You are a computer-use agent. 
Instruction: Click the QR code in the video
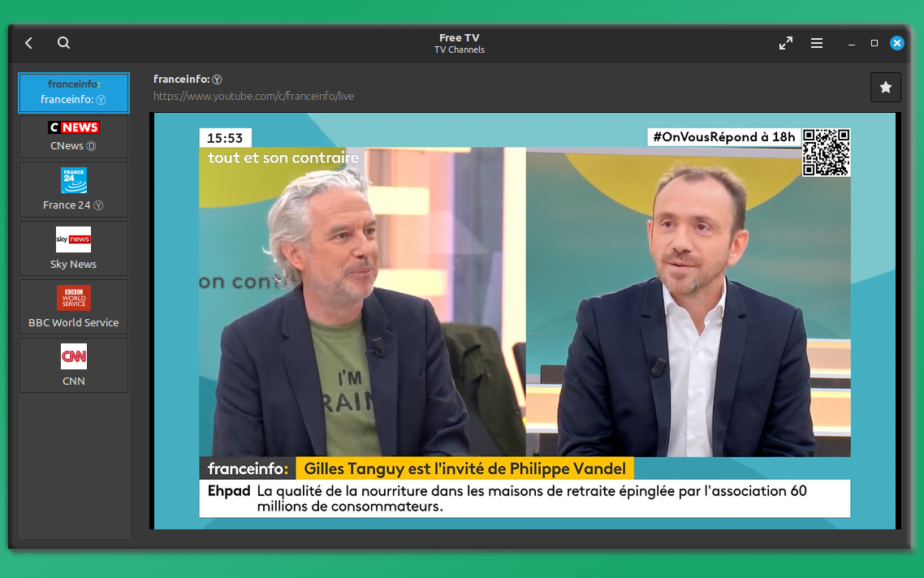[826, 152]
